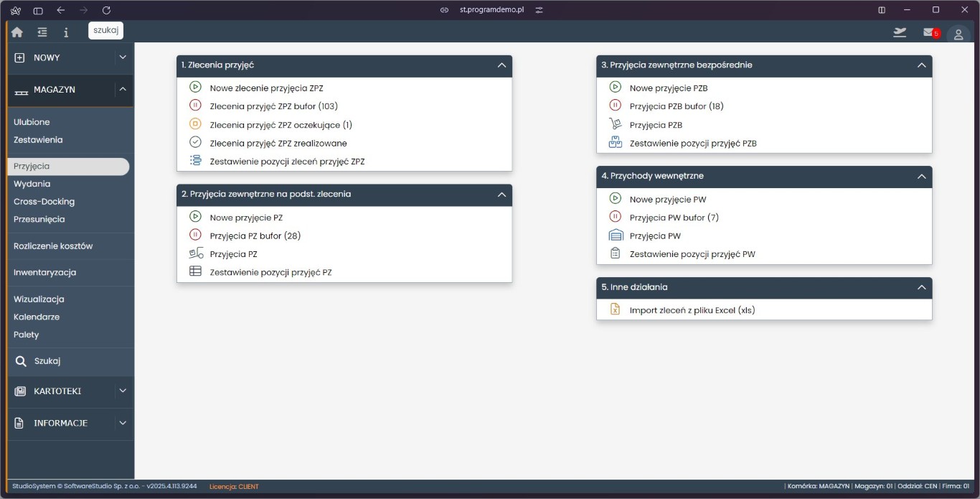Click the play icon beside Nowe przyjęcie PZB
980x499 pixels.
615,88
